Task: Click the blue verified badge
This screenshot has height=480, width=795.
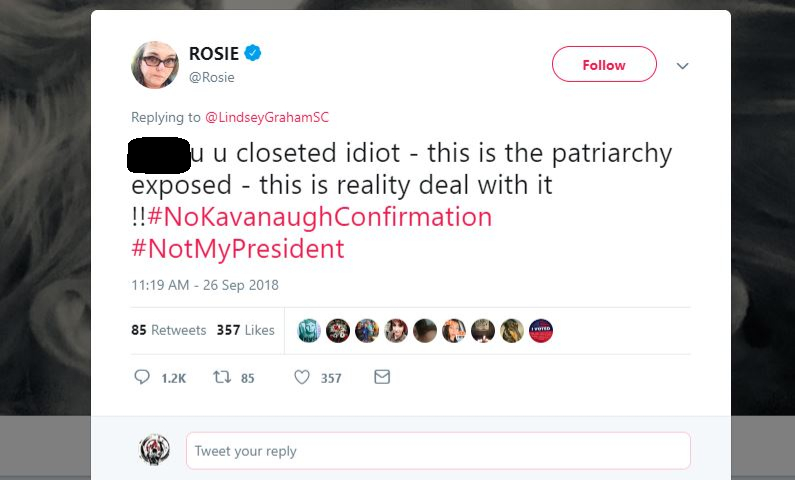Action: [254, 54]
